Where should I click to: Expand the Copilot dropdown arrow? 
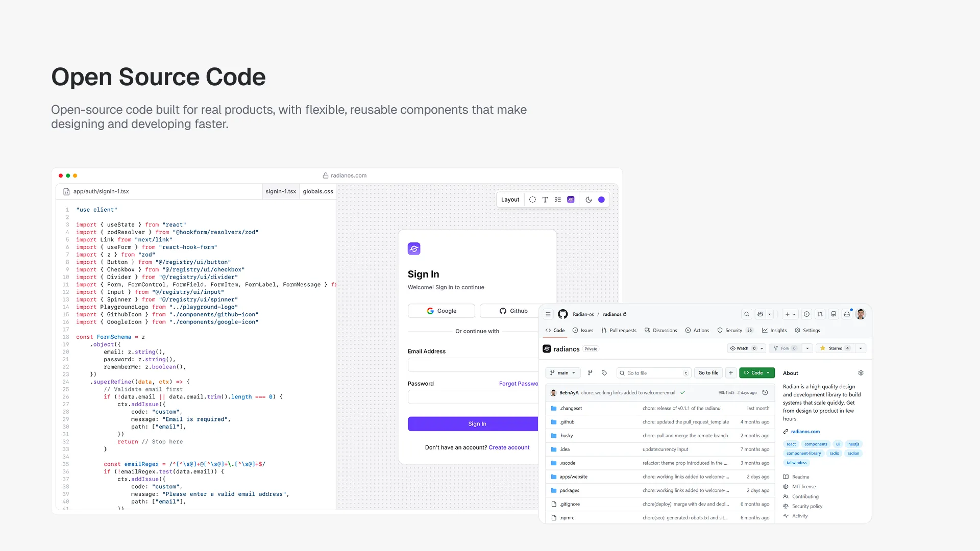770,314
